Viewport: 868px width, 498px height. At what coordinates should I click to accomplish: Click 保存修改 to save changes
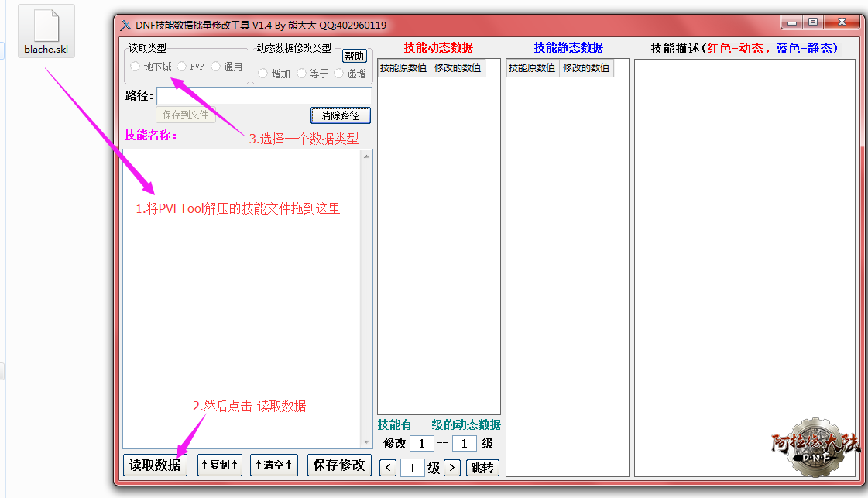tap(339, 465)
